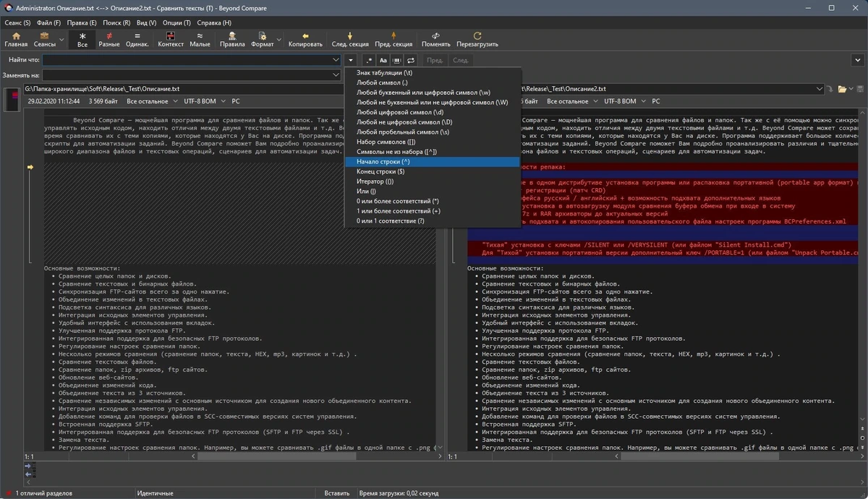
Task: Toggle Малые minor differences display
Action: pyautogui.click(x=200, y=40)
